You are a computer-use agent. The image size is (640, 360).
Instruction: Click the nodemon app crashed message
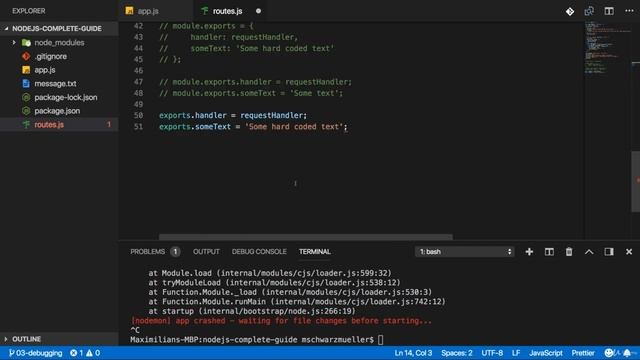(281, 321)
